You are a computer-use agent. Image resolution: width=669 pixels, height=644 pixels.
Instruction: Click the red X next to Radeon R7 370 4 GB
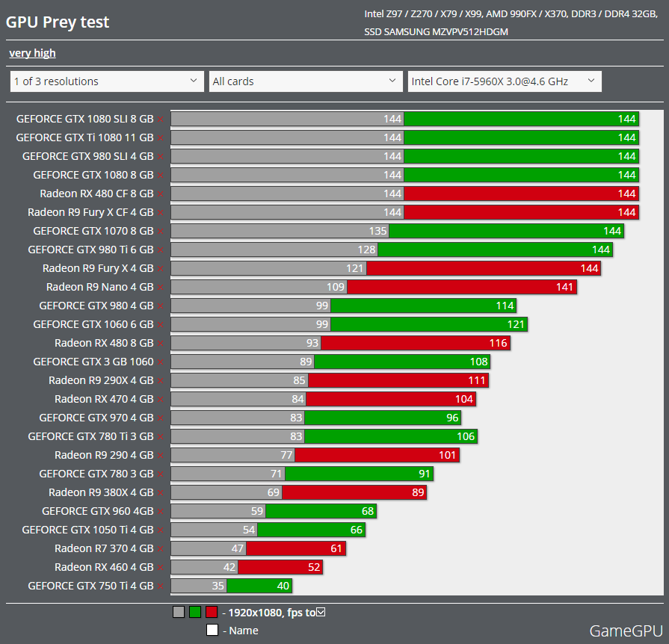click(161, 549)
